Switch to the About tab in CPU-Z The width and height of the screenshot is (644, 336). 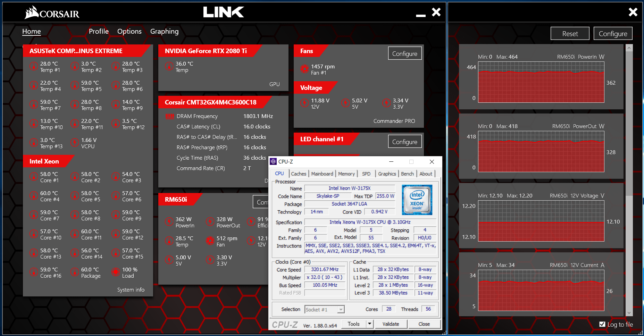point(426,174)
